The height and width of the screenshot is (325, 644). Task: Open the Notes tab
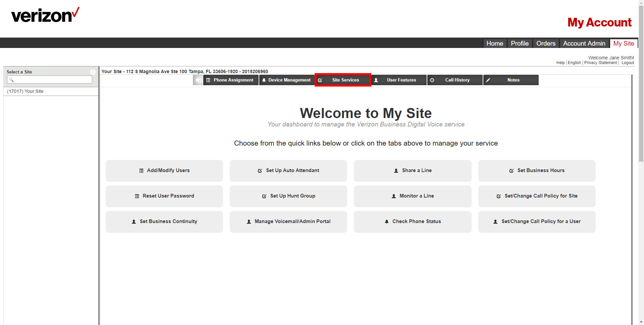click(511, 80)
